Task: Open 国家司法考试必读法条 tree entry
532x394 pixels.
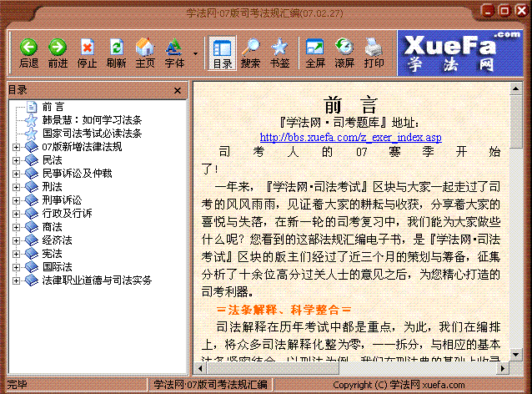Action: [92, 134]
